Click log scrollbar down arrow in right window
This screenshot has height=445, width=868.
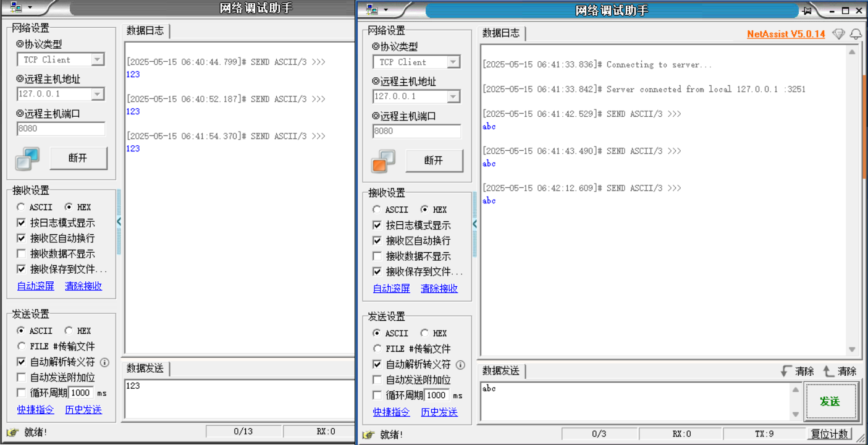click(x=852, y=349)
